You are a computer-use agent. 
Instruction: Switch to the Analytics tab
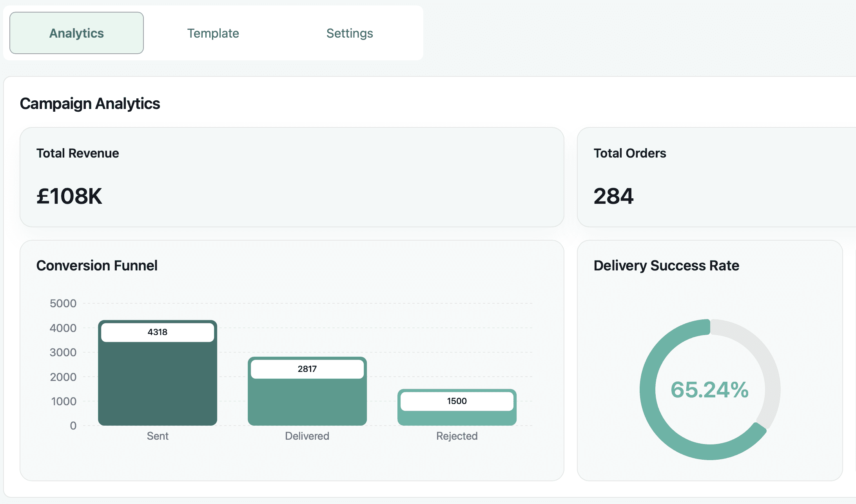pyautogui.click(x=76, y=33)
